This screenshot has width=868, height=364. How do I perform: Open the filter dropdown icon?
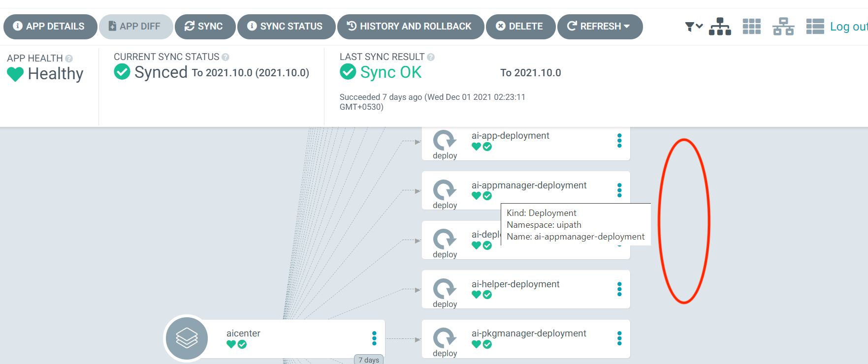694,27
